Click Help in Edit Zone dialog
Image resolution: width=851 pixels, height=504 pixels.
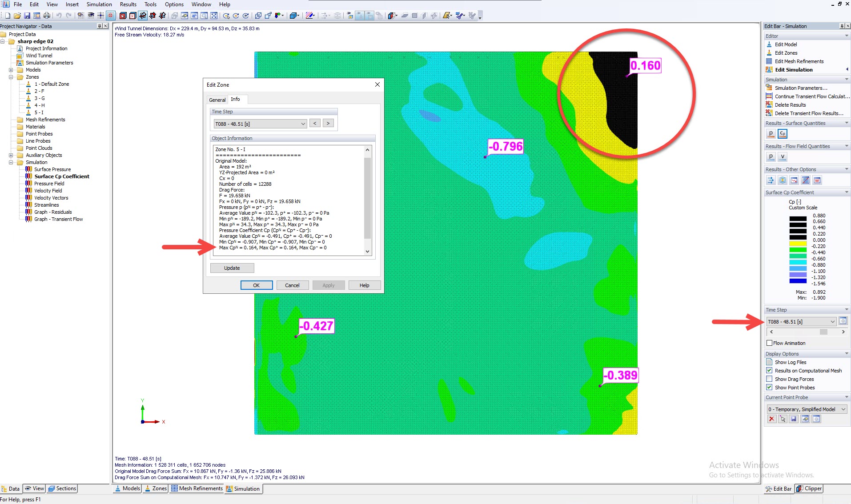point(365,285)
